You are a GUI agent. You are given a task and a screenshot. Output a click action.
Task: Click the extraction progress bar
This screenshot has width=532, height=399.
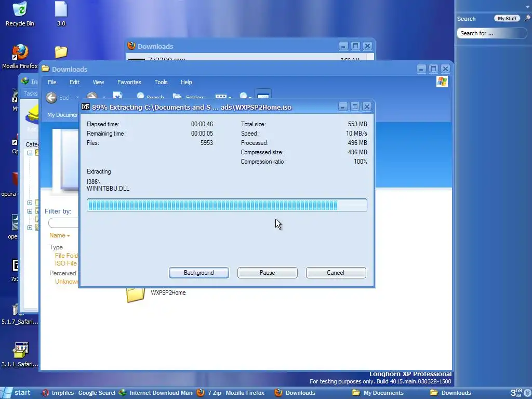coord(227,205)
